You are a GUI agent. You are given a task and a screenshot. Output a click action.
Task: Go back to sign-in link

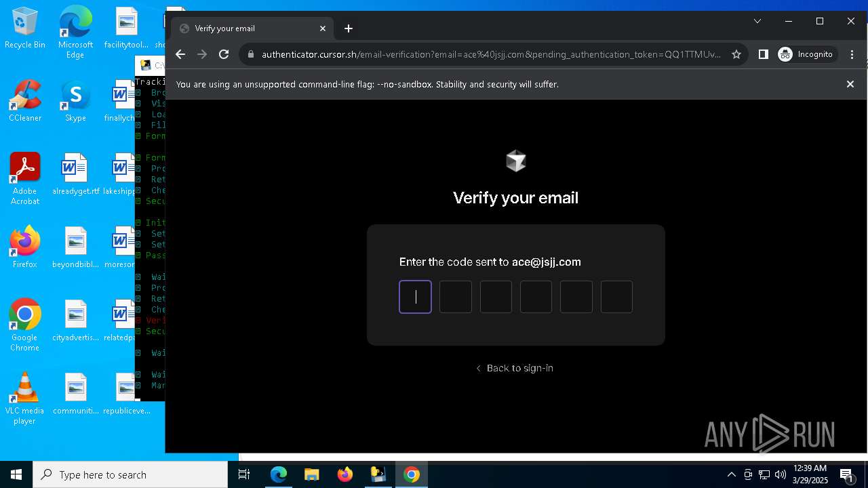coord(515,368)
